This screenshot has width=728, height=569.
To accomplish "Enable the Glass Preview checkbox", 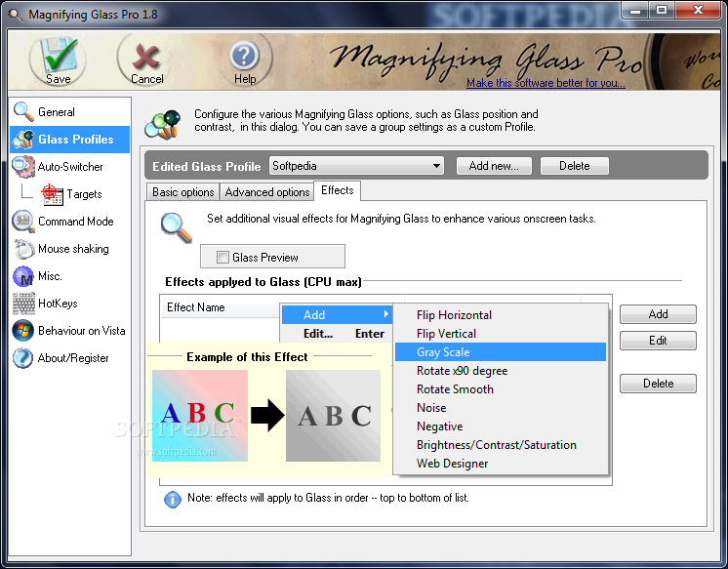I will click(x=222, y=257).
